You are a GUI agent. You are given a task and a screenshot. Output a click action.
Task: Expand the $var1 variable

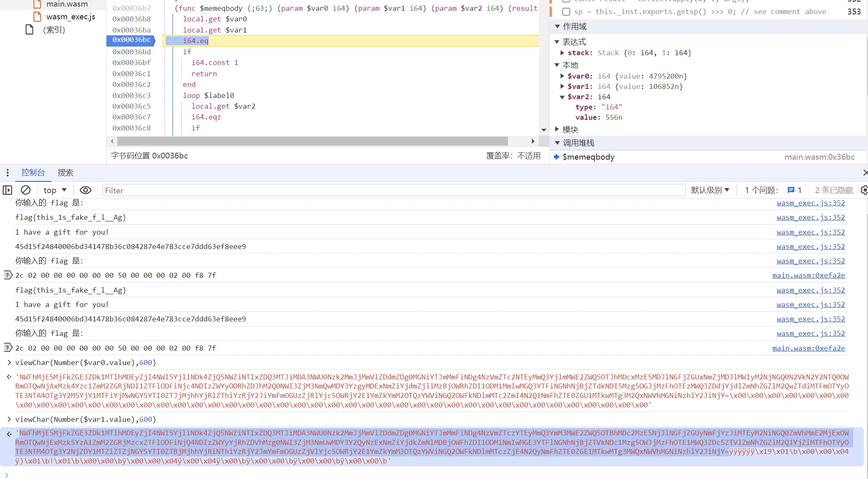pyautogui.click(x=562, y=86)
